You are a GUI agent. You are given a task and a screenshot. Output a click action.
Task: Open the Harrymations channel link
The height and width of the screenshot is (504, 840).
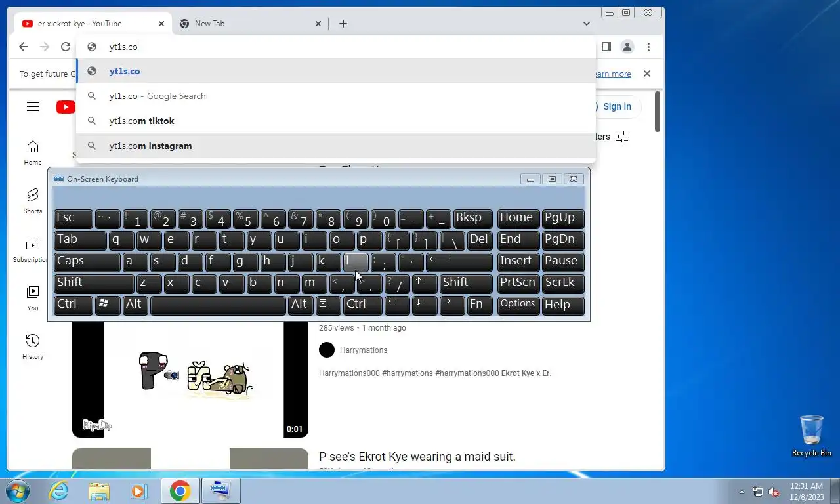[x=364, y=350]
